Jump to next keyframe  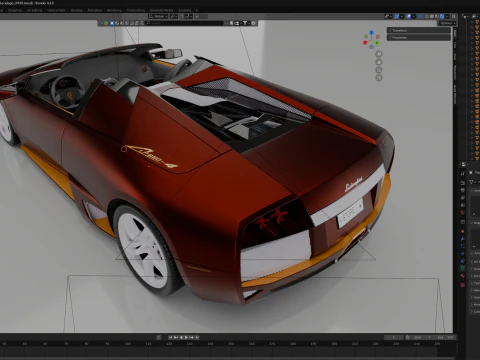191,337
